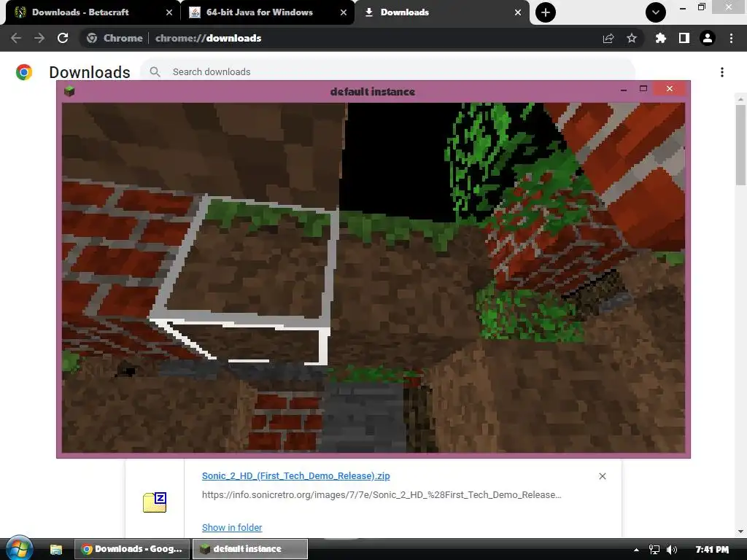
Task: Show hidden system tray icons
Action: pos(636,550)
